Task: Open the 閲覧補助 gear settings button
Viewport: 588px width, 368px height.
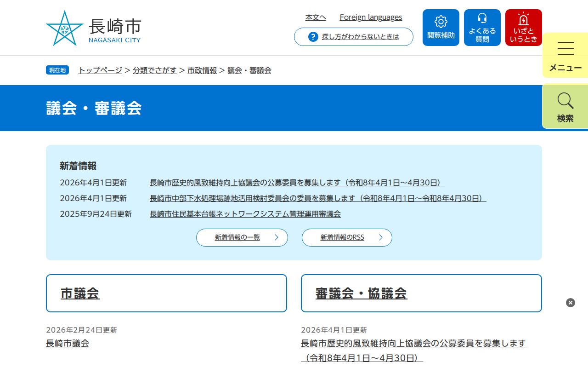Action: point(441,28)
